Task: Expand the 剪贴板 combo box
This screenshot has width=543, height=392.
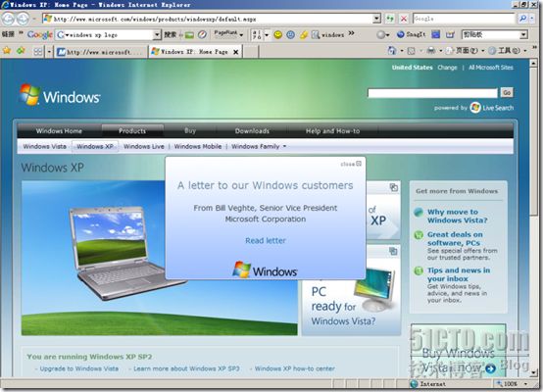Action: click(x=523, y=34)
